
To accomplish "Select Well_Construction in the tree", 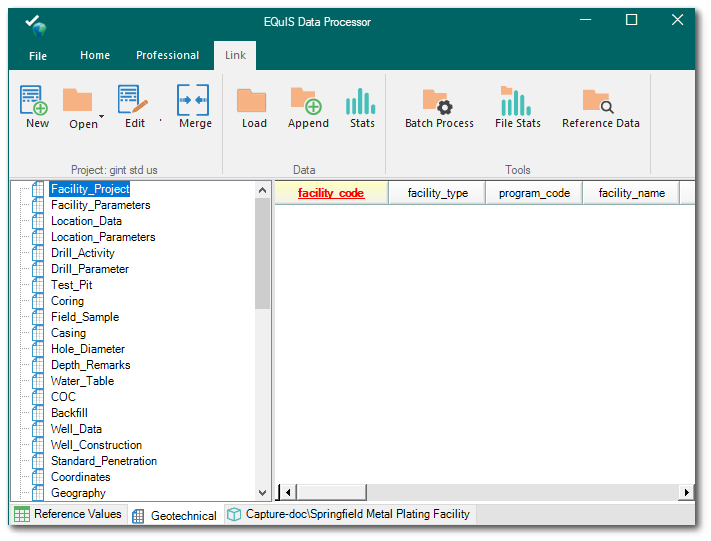I will tap(96, 445).
